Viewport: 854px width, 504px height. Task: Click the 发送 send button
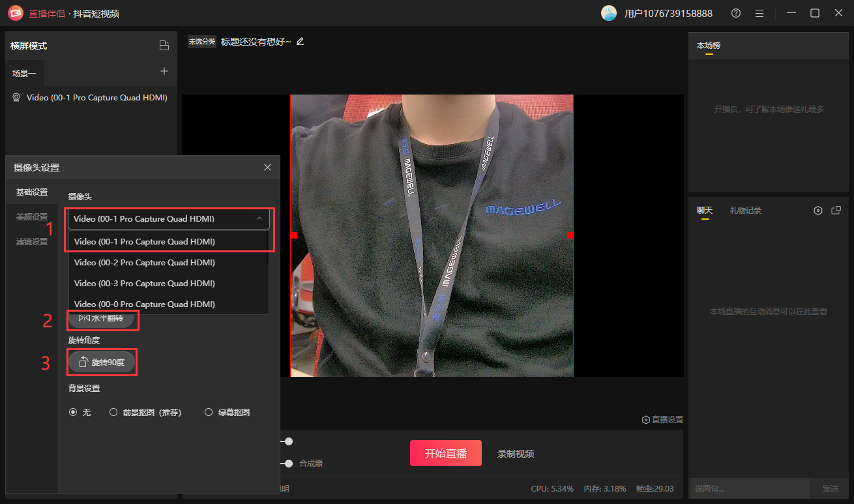click(831, 488)
